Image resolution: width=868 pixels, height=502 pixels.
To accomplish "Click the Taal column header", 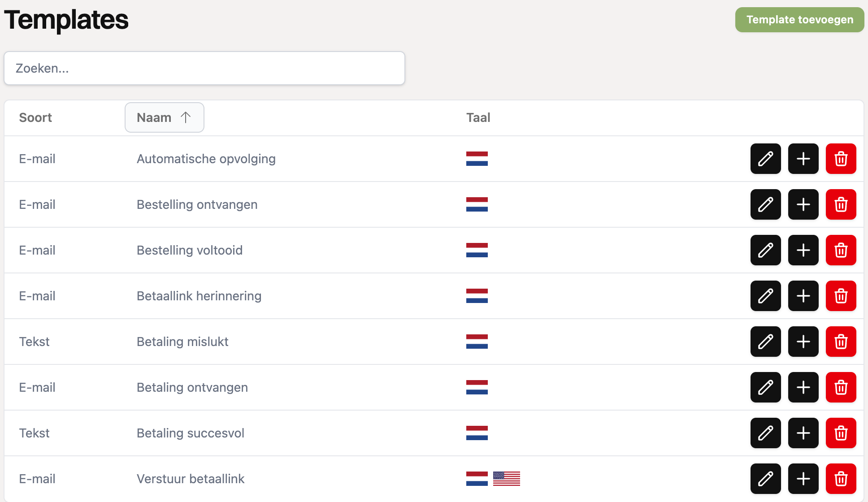I will pos(478,117).
